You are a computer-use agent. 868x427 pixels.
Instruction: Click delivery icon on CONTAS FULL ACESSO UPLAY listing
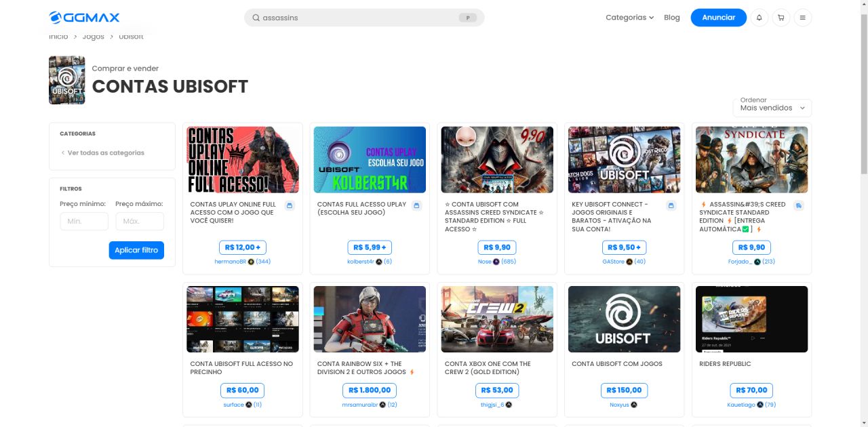(416, 205)
